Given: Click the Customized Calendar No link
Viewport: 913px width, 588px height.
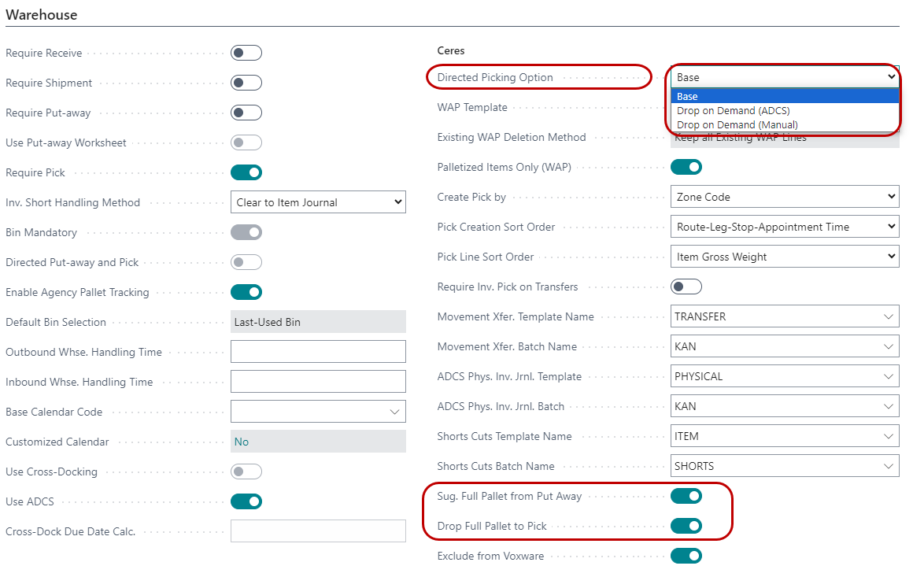Looking at the screenshot, I should [x=242, y=442].
